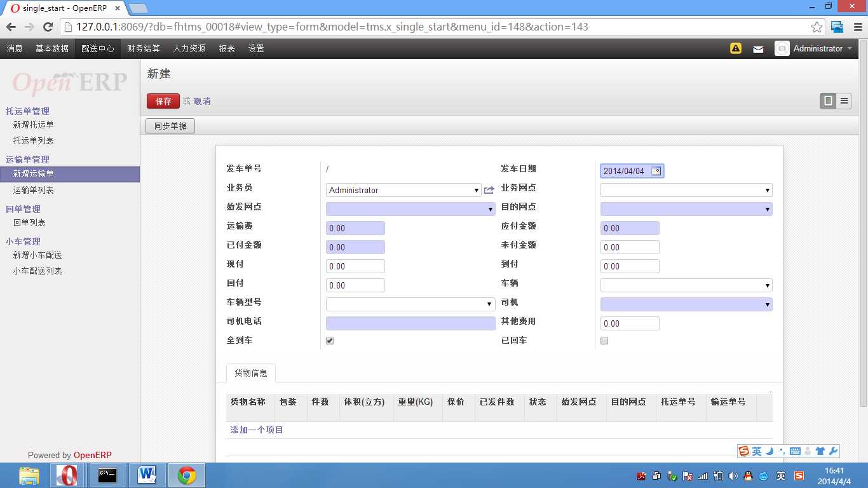
Task: Click the red 保存 button
Action: tap(163, 101)
